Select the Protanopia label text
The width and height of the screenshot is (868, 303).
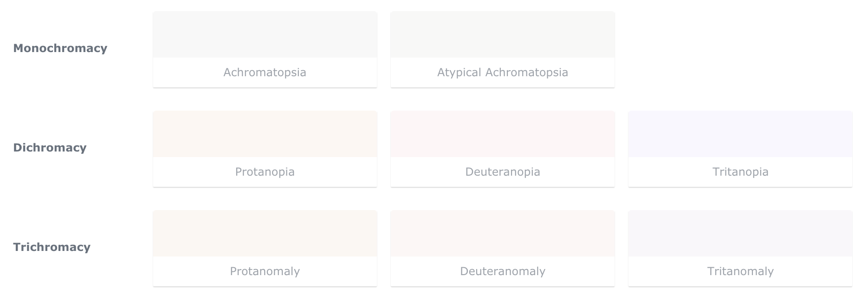pyautogui.click(x=265, y=172)
